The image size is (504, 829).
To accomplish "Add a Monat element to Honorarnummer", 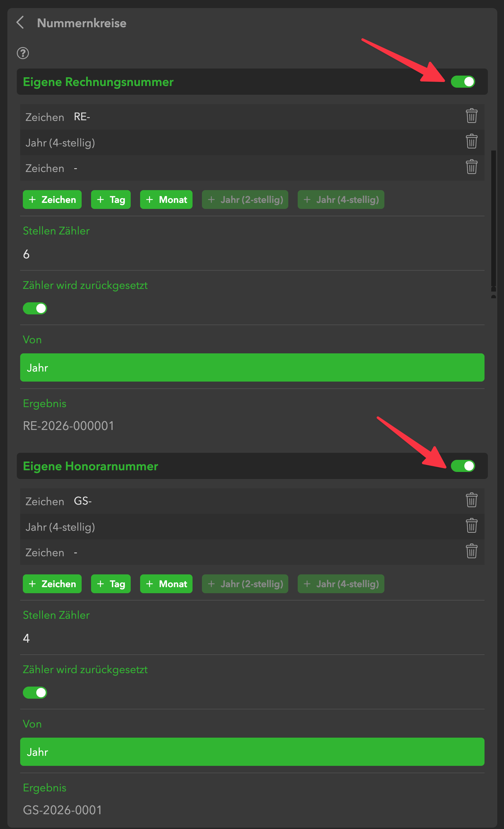I will (x=166, y=584).
